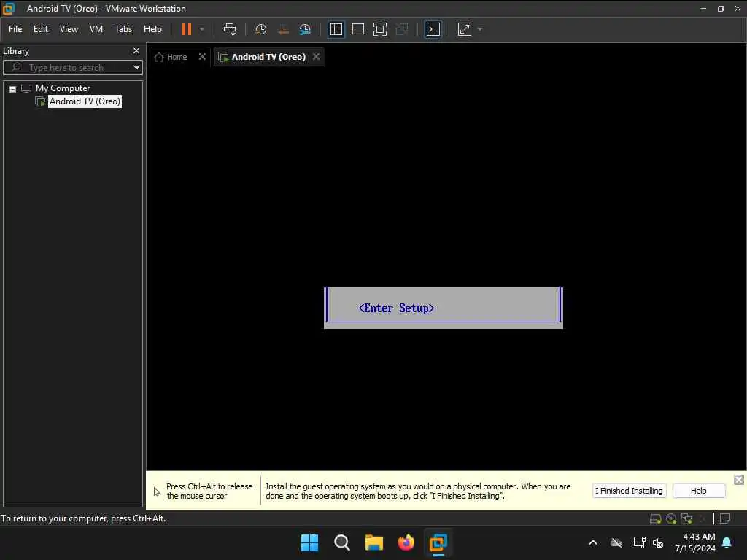This screenshot has height=560, width=747.
Task: Open the Windows Start menu
Action: pyautogui.click(x=309, y=542)
